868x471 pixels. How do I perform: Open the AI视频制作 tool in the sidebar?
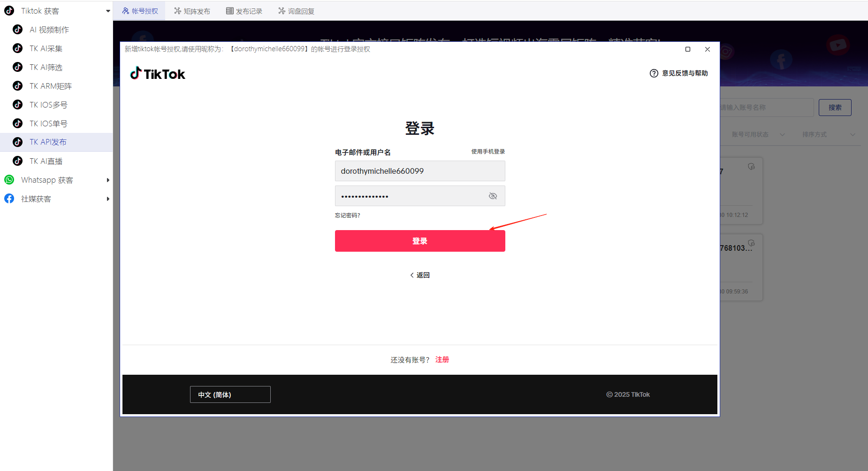coord(49,29)
